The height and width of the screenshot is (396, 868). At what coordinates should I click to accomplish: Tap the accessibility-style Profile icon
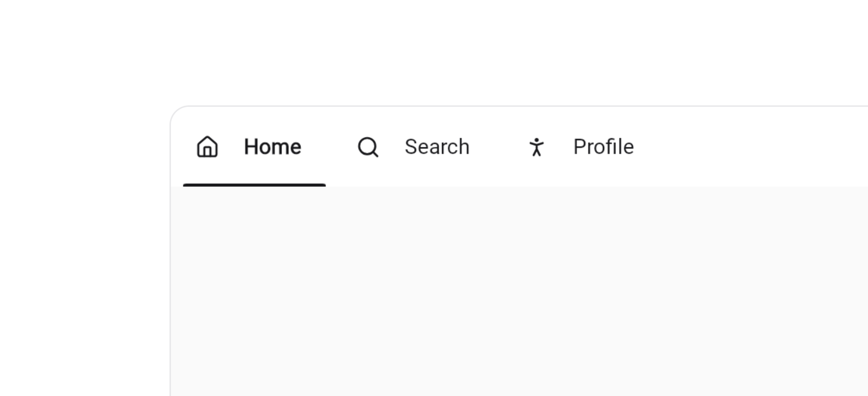(x=536, y=147)
